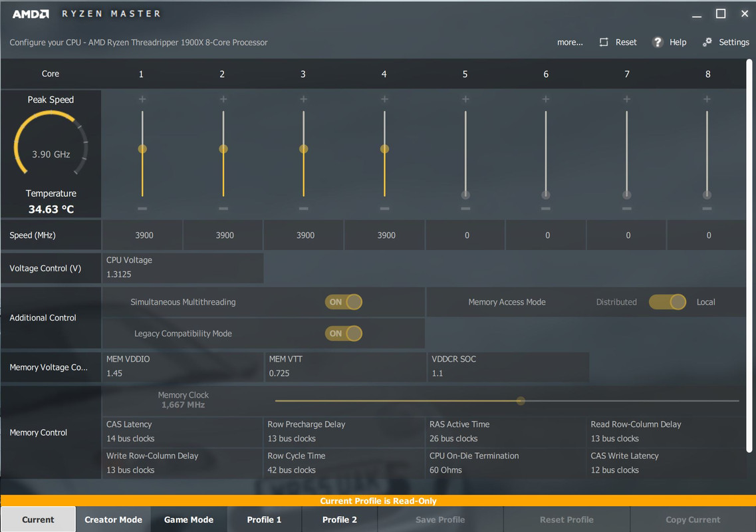Select RAS Active Time 26 bus clocks
This screenshot has height=532, width=756.
pyautogui.click(x=506, y=432)
